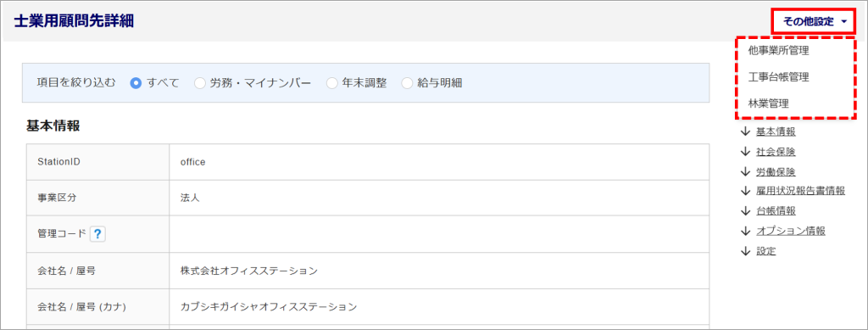Click the arrow icon beside 雇用状況報告書情報
The width and height of the screenshot is (868, 330).
click(x=744, y=192)
